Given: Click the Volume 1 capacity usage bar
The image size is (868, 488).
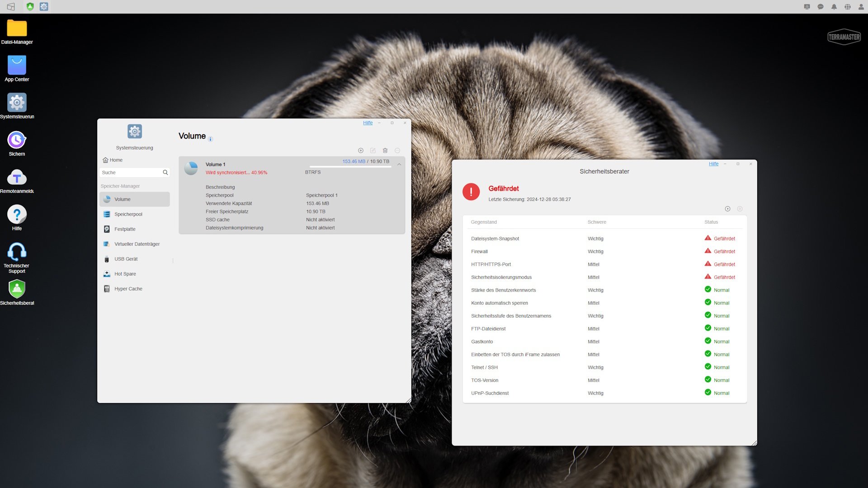Looking at the screenshot, I should (350, 167).
